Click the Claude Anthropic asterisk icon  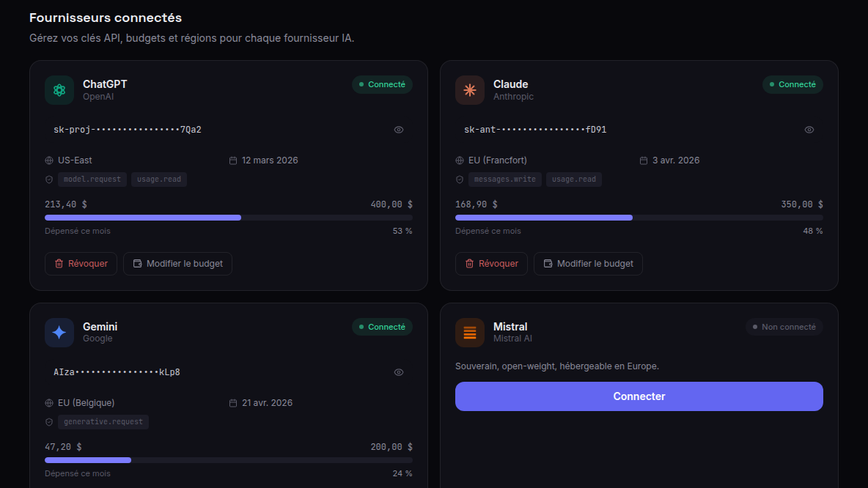click(469, 90)
